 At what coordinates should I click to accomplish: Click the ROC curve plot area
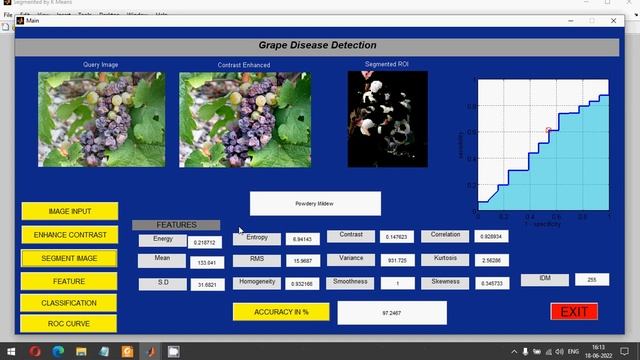click(x=543, y=145)
